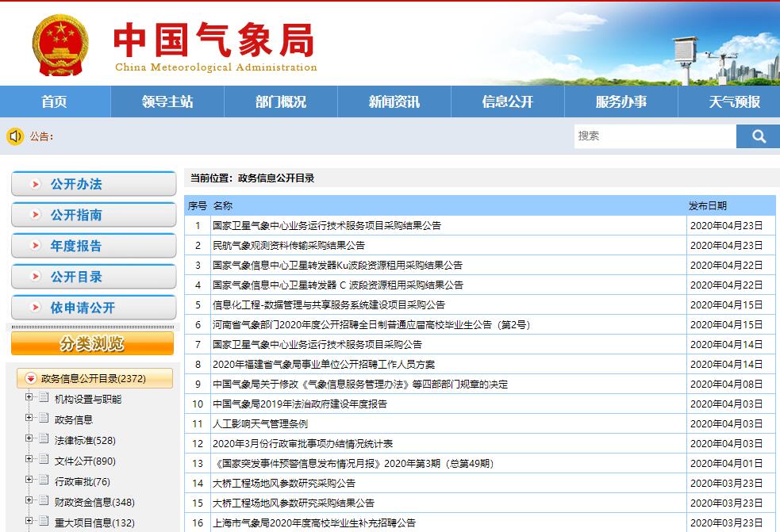Open the 公开目录 sidebar button
Viewport: 780px width, 532px height.
tap(94, 277)
